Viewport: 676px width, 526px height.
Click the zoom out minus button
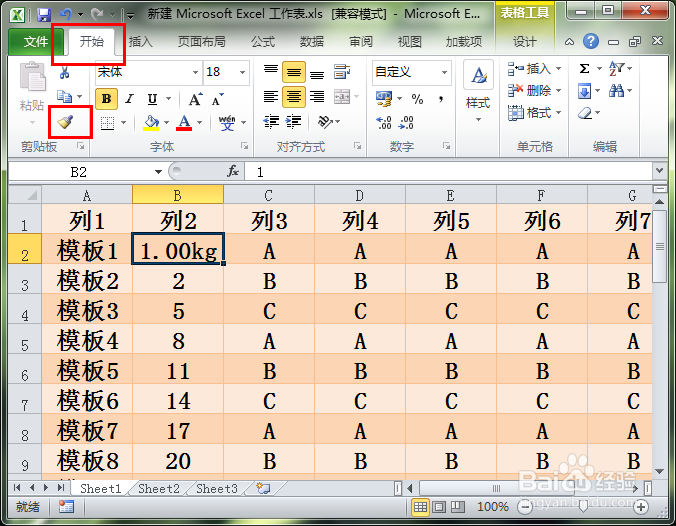(x=525, y=507)
